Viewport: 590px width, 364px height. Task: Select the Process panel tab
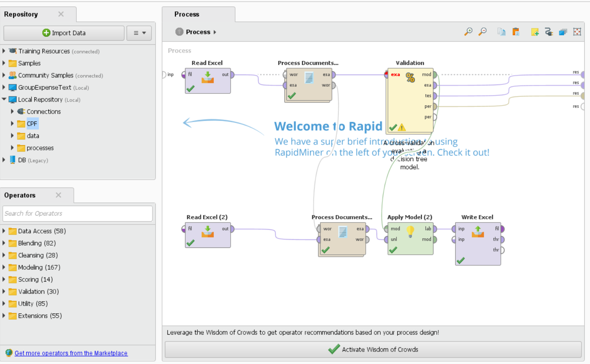point(187,14)
